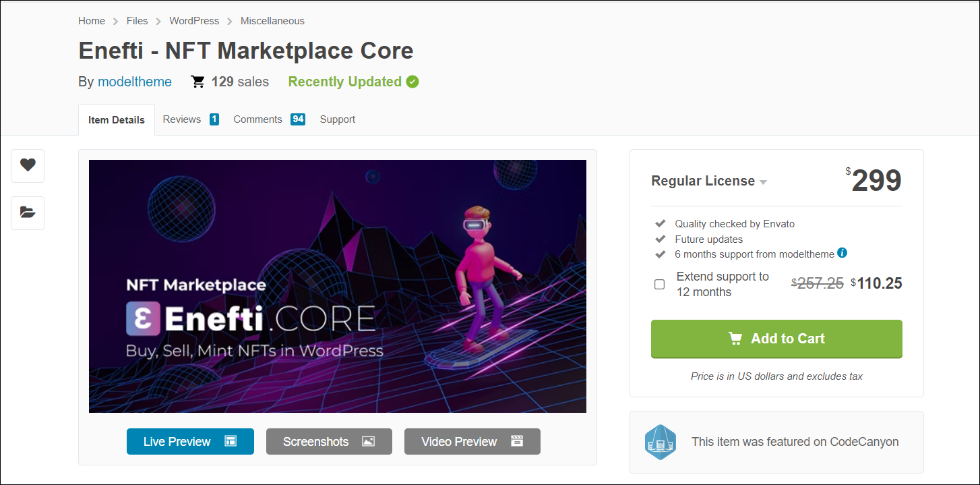Click the Enefti - NFT Marketplace Core title
The height and width of the screenshot is (485, 980).
click(246, 51)
